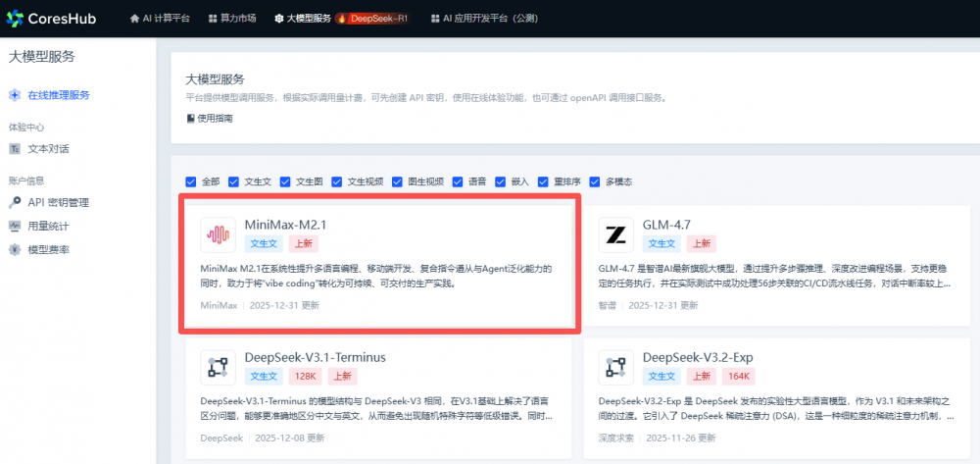Disable the 多模态 filter checkbox
980x464 pixels.
pyautogui.click(x=595, y=181)
